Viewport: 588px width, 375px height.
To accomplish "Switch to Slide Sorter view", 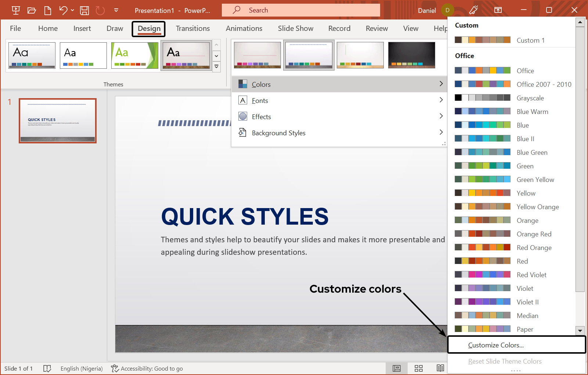I will pyautogui.click(x=418, y=368).
